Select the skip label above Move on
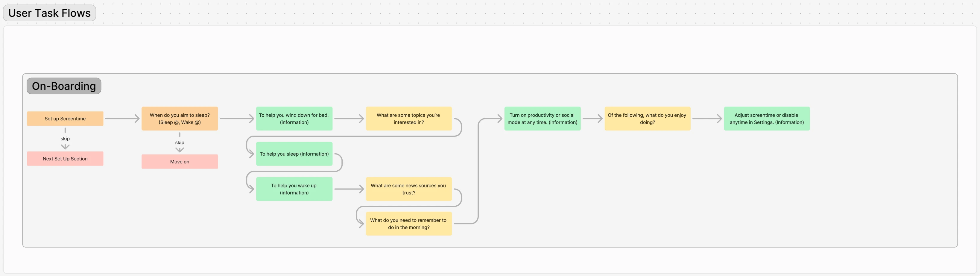This screenshot has width=980, height=276. (x=180, y=142)
